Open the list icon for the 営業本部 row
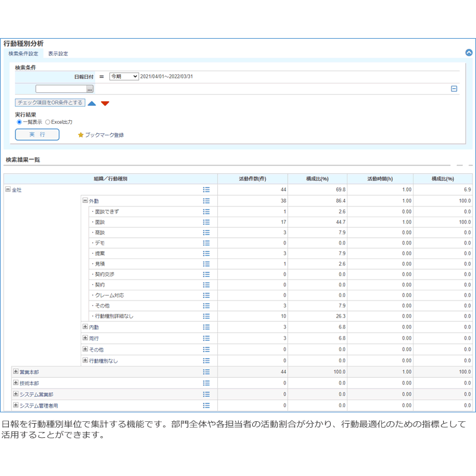Viewport: 476px width, 476px height. 206,372
